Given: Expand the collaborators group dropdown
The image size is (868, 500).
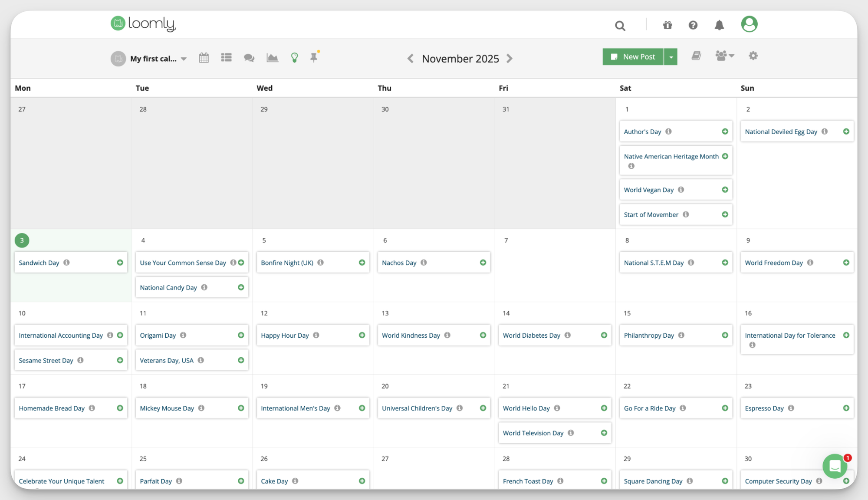Looking at the screenshot, I should [724, 56].
